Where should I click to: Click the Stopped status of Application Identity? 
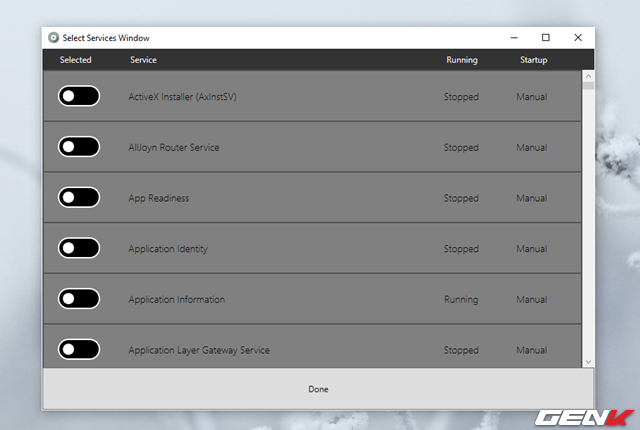[x=461, y=249]
